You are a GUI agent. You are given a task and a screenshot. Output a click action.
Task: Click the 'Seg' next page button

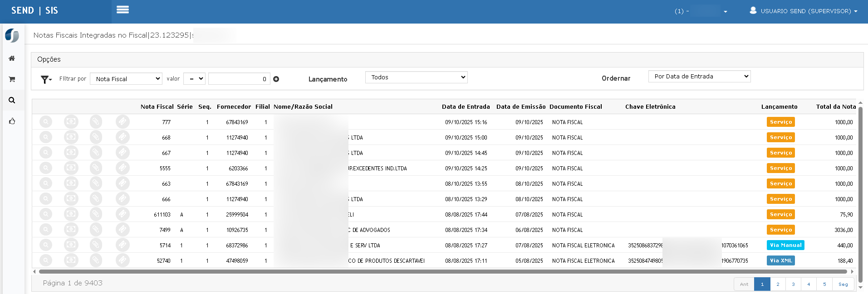pos(843,284)
